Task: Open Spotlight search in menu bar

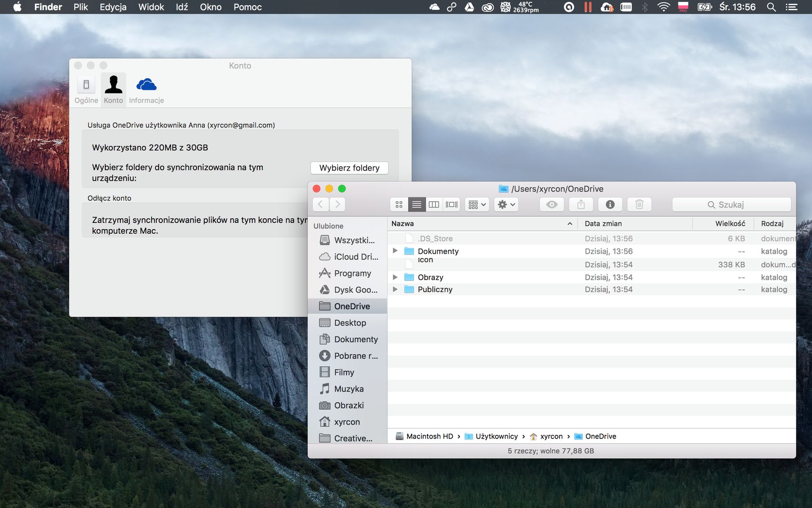Action: [x=771, y=7]
